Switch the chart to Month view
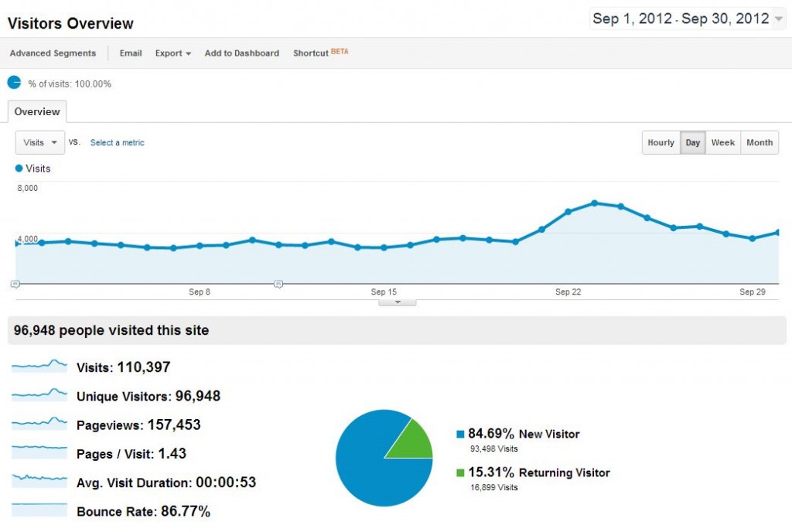 759,142
